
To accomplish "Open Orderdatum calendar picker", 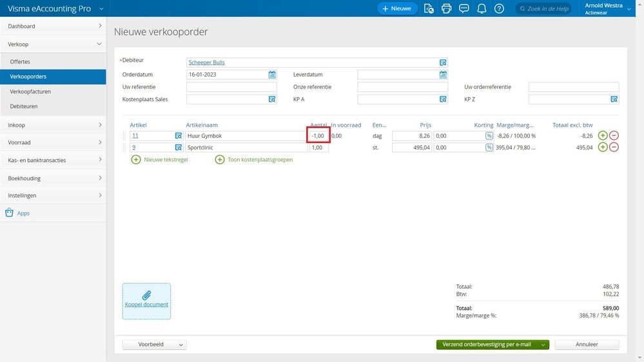I will (x=272, y=75).
